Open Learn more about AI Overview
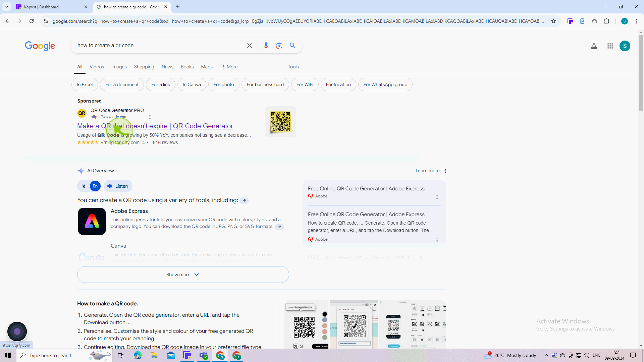Image resolution: width=644 pixels, height=362 pixels. click(x=428, y=171)
